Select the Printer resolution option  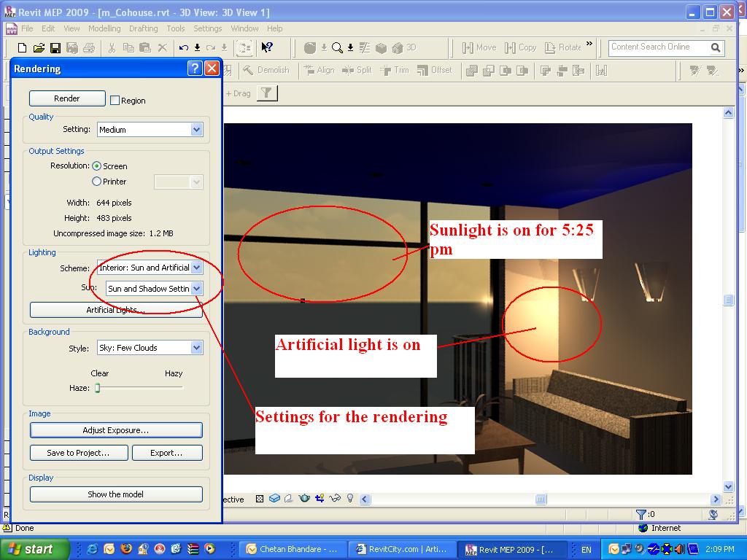(x=97, y=182)
